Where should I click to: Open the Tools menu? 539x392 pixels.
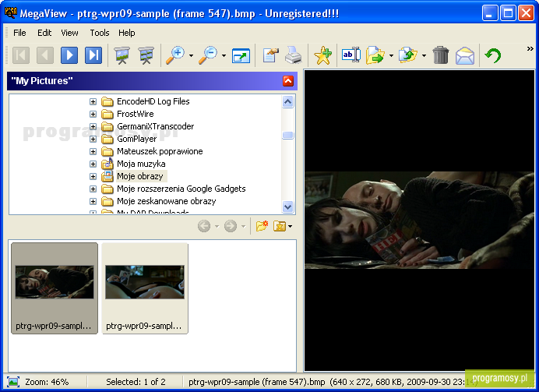click(100, 33)
